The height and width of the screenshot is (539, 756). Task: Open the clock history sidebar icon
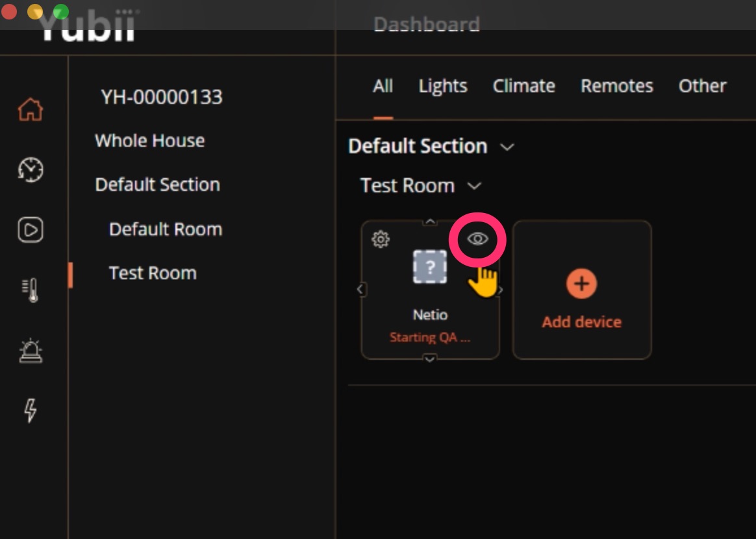click(31, 169)
